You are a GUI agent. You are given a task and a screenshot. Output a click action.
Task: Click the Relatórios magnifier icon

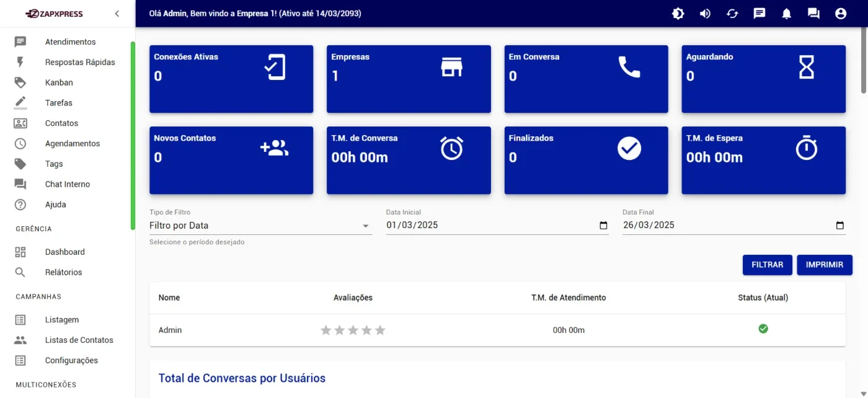(x=20, y=272)
